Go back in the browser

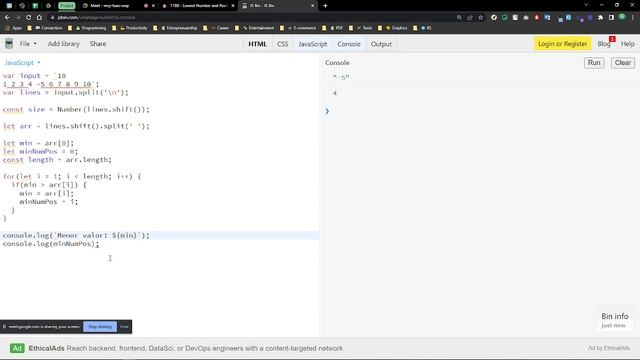(7, 18)
